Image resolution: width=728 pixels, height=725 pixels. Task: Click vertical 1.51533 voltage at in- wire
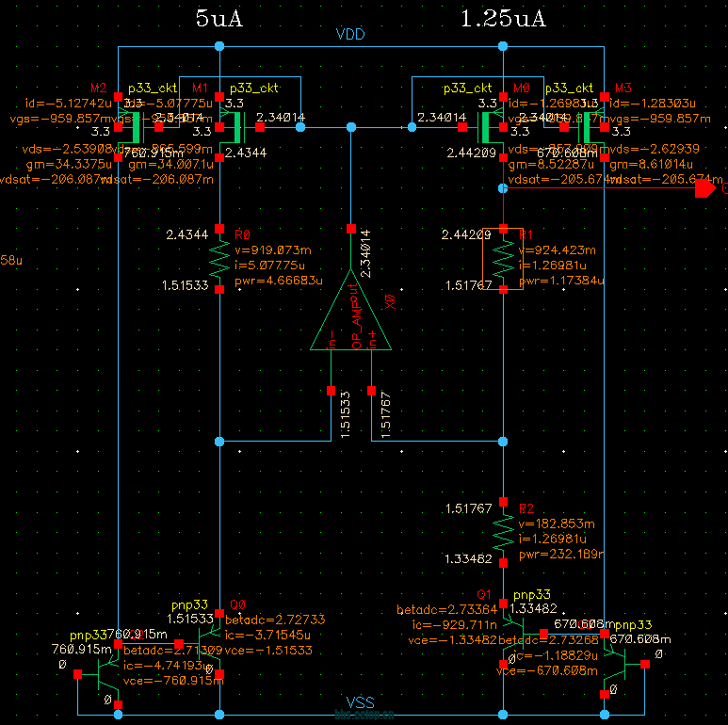346,415
